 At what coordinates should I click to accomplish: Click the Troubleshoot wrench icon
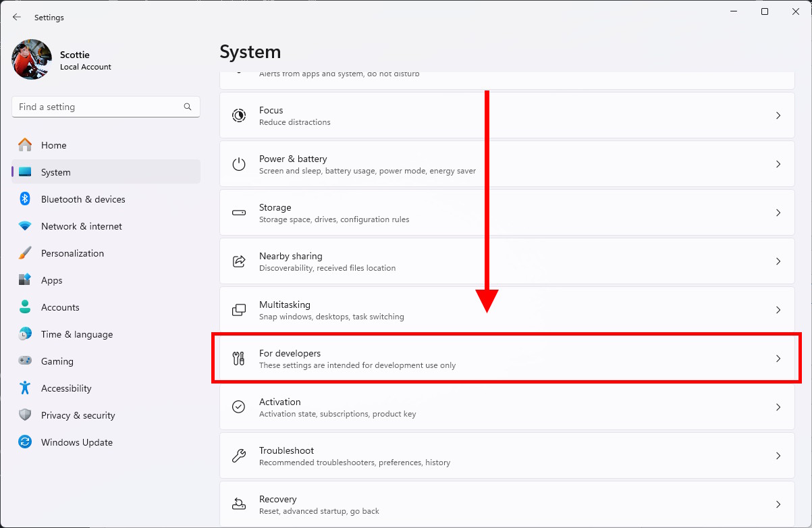239,456
